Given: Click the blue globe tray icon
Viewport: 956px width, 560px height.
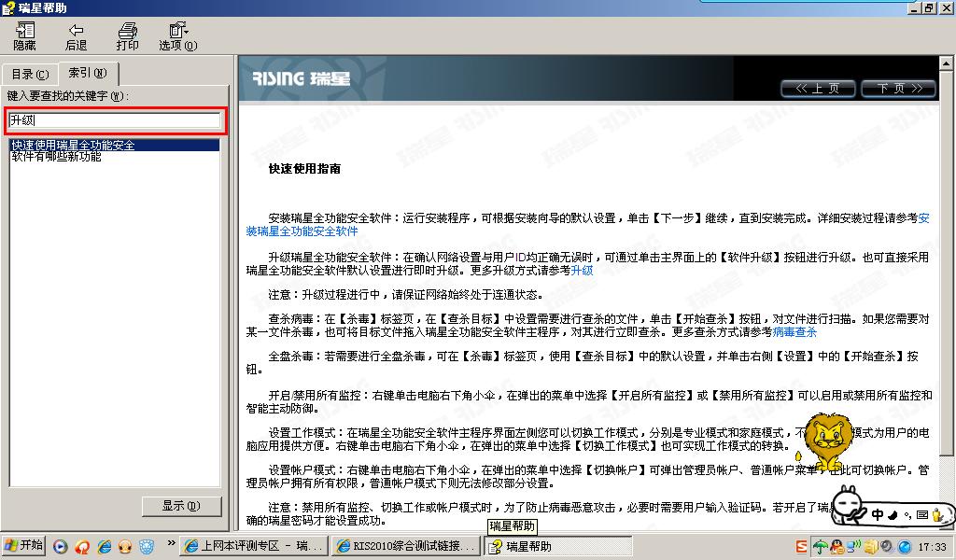Looking at the screenshot, I should coord(905,547).
